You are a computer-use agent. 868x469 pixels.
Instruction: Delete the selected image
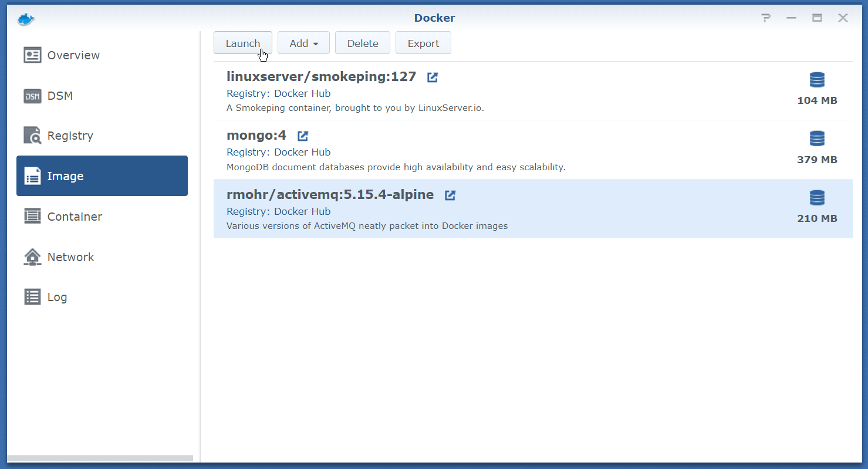click(x=362, y=43)
